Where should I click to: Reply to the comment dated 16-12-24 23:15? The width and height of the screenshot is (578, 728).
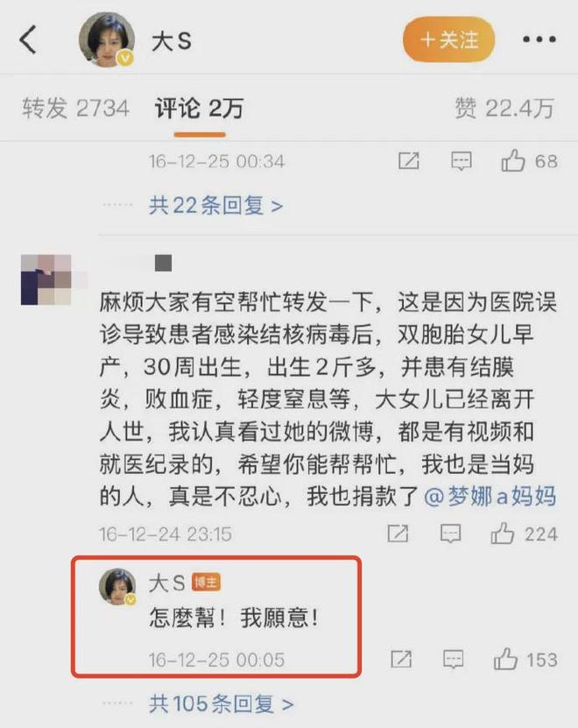[x=450, y=534]
